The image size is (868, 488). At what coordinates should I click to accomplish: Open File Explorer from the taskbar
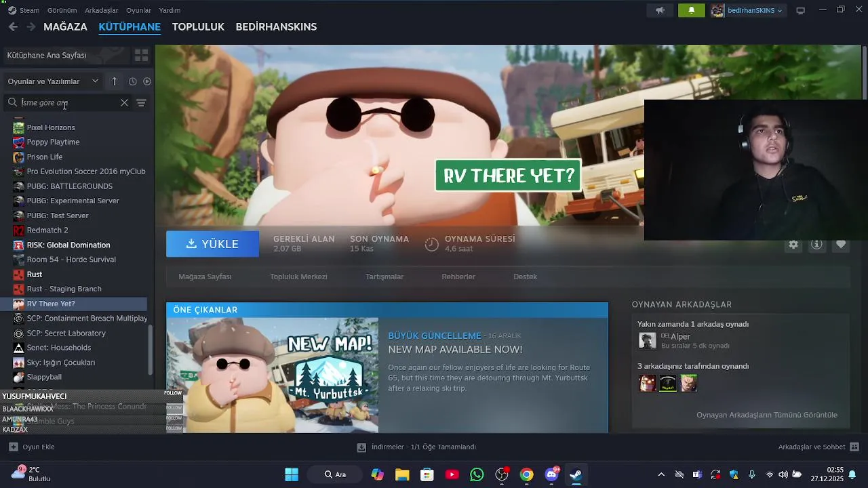402,474
